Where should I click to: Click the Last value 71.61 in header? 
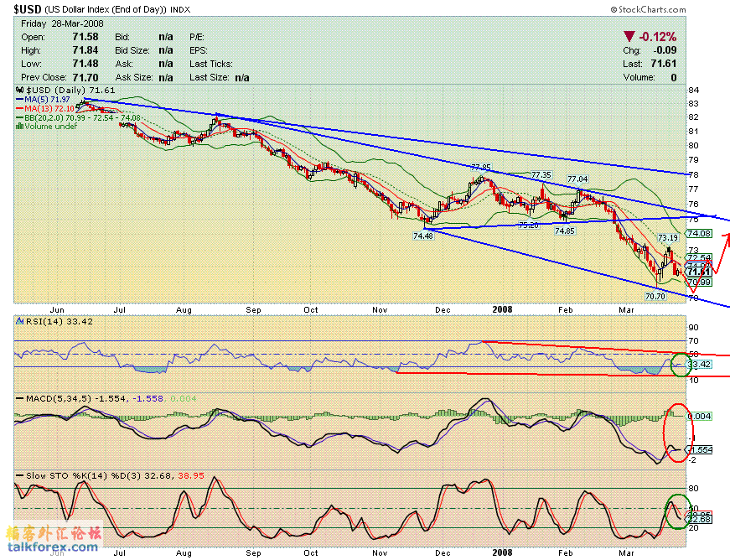click(x=664, y=64)
